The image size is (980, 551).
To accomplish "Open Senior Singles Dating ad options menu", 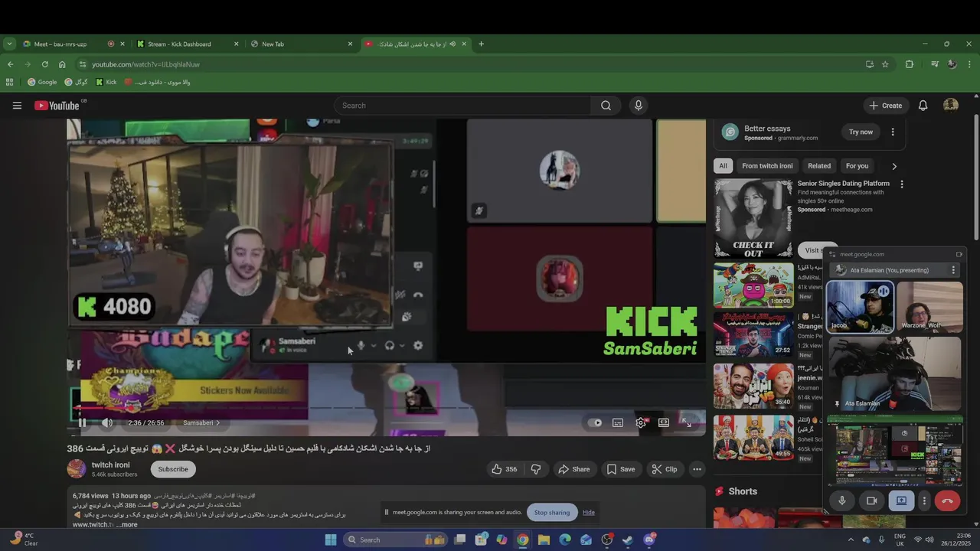I will tap(902, 184).
